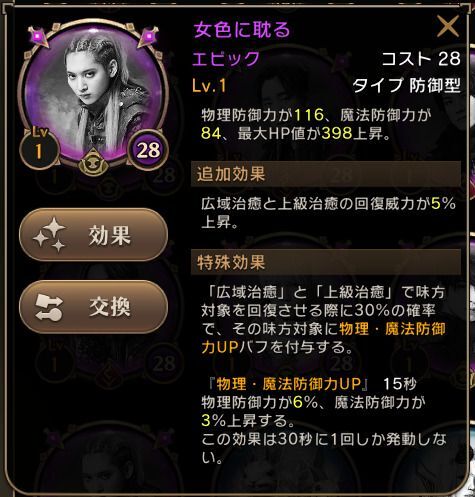Tap the コスト 28 text

[421, 59]
